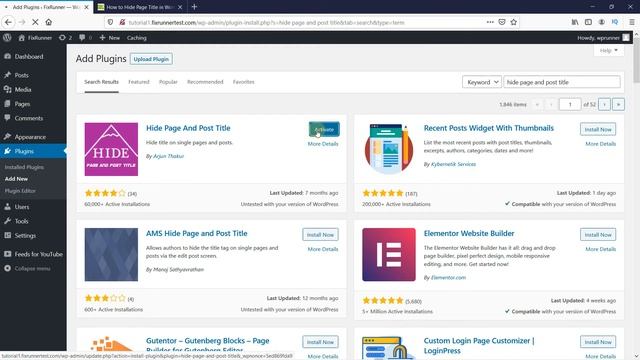The height and width of the screenshot is (360, 640).
Task: Go to next results page arrow
Action: (604, 104)
